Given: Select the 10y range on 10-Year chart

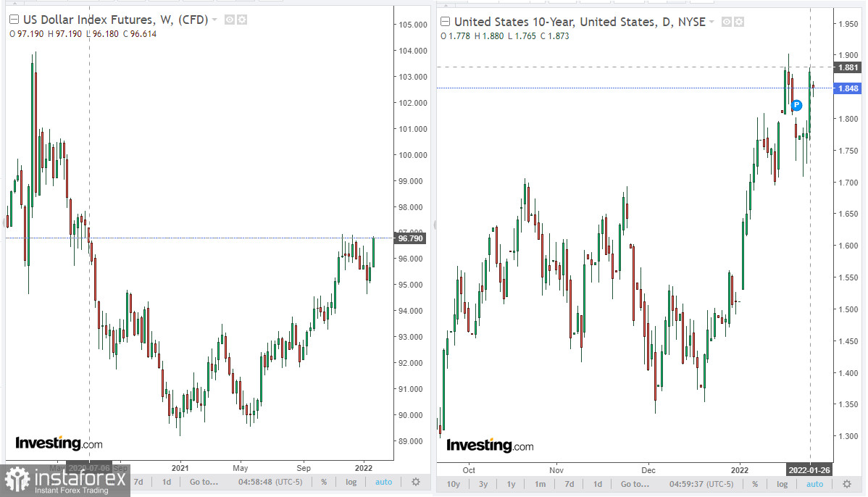Looking at the screenshot, I should (x=454, y=484).
